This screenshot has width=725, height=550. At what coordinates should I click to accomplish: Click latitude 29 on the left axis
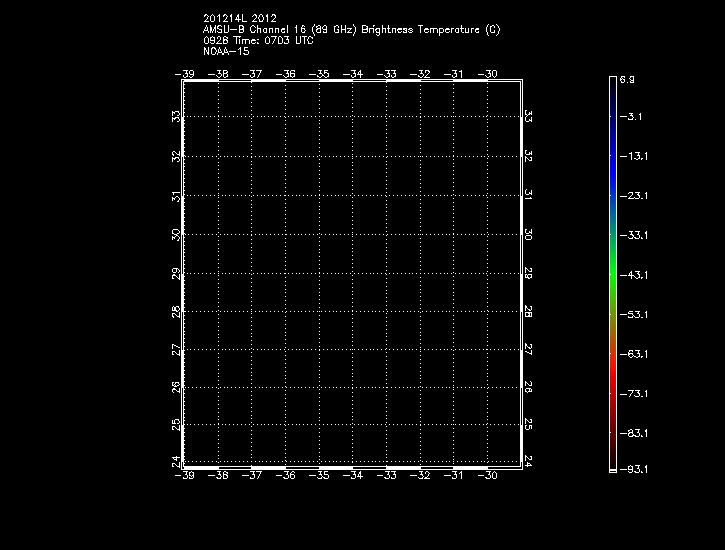(176, 273)
